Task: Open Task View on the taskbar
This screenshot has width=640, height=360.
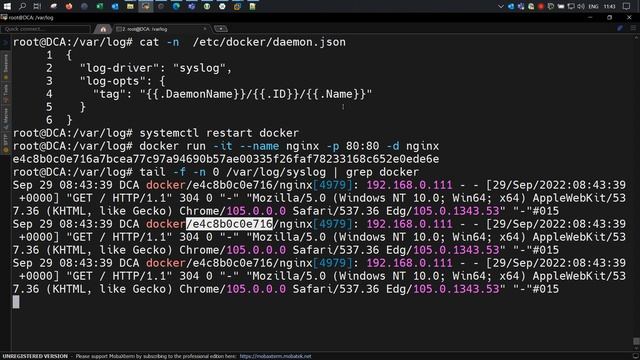Action: 37,6
